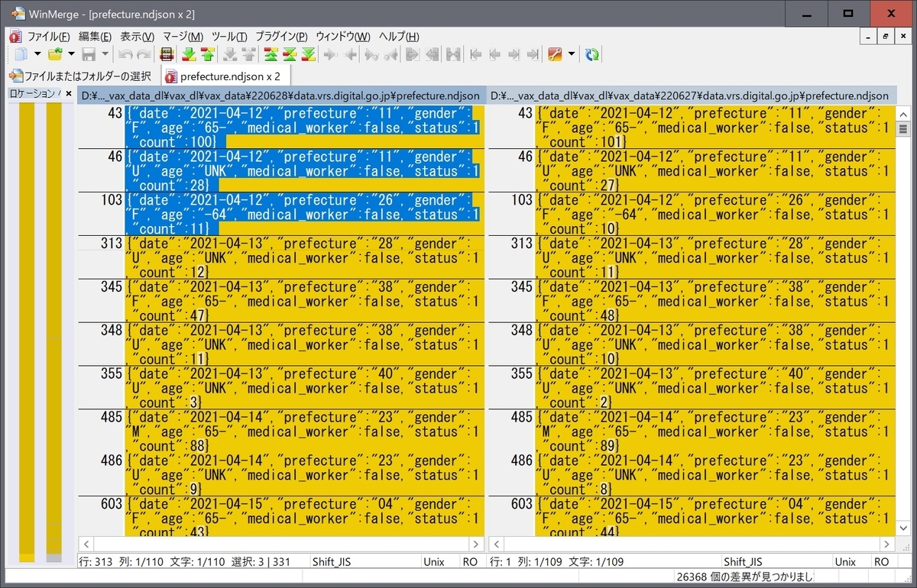Click the 26368 個の差異 status message
Image resolution: width=917 pixels, height=588 pixels.
745,577
